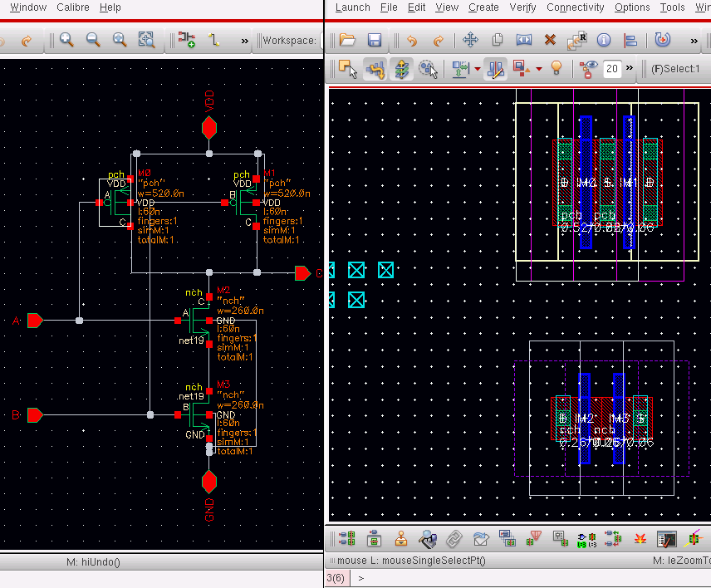Image resolution: width=711 pixels, height=588 pixels.
Task: Open the Options menu in layout window
Action: tap(632, 7)
